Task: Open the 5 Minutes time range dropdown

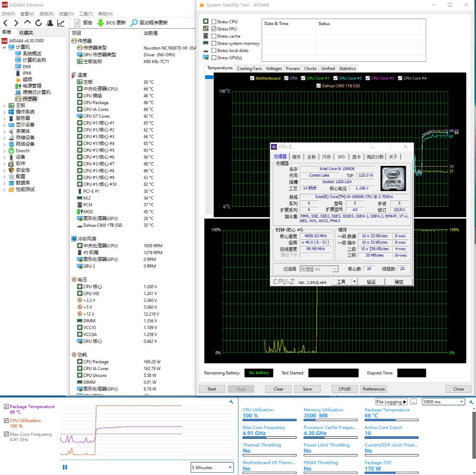Action: click(x=212, y=468)
